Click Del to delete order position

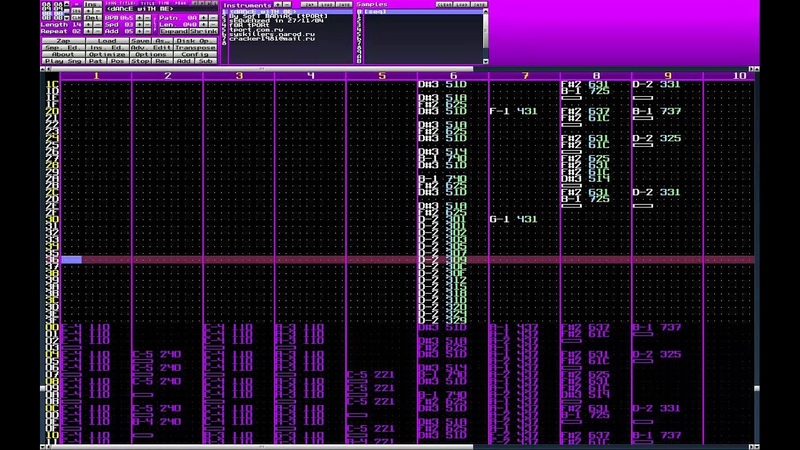coord(93,17)
